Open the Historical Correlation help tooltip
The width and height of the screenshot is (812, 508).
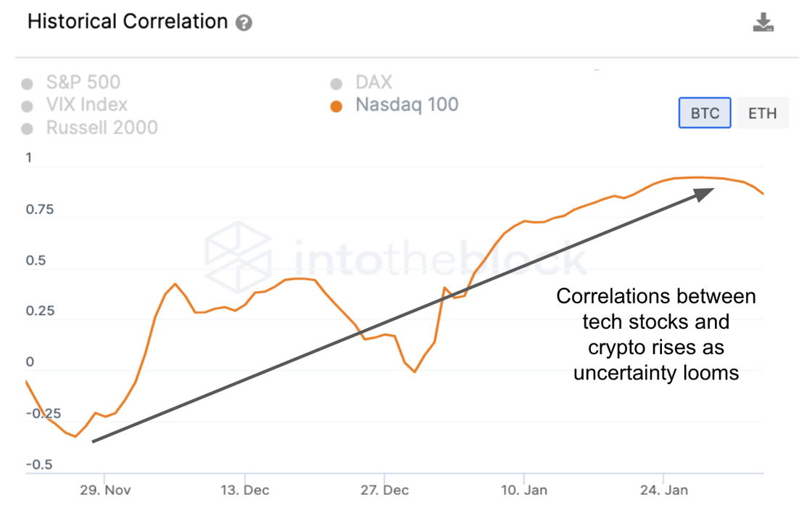(244, 22)
